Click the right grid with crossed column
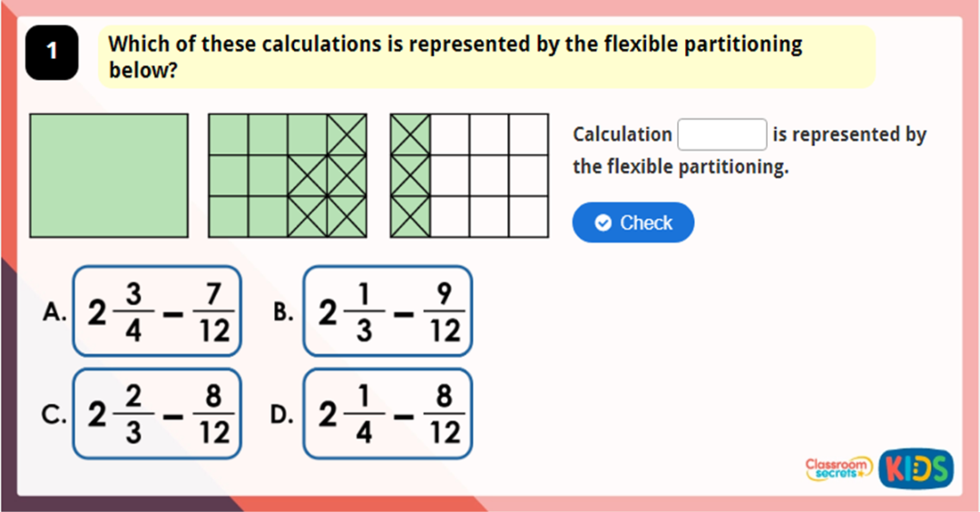This screenshot has width=980, height=512. click(x=469, y=175)
